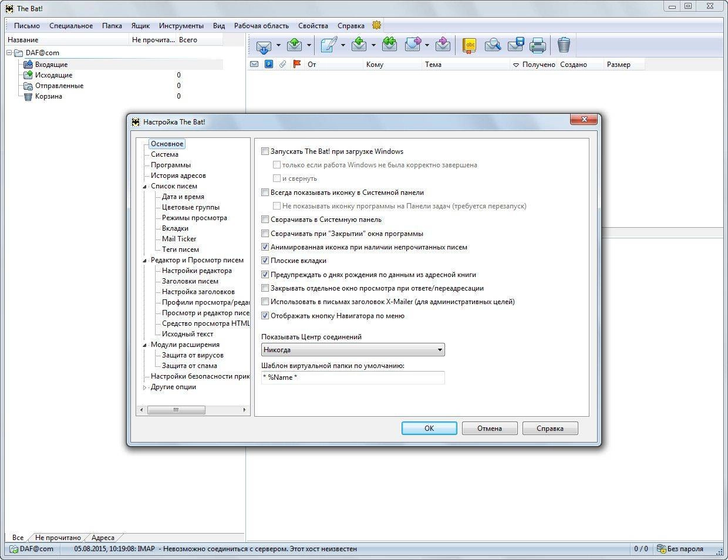Collapse Список писем tree node

145,187
